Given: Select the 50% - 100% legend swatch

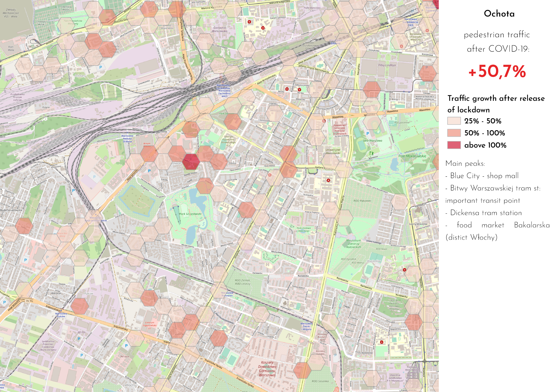Looking at the screenshot, I should [x=454, y=133].
